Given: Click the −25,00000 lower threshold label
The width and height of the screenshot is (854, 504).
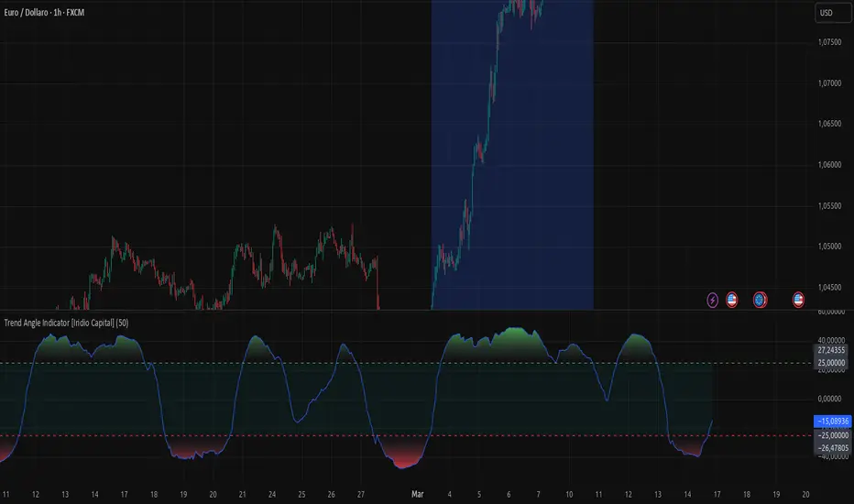Looking at the screenshot, I should coord(833,435).
